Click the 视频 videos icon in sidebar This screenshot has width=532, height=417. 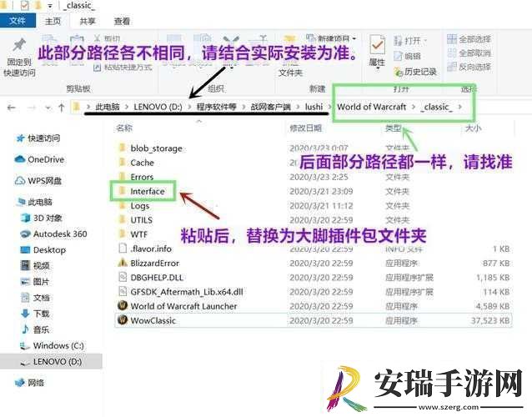(26, 265)
